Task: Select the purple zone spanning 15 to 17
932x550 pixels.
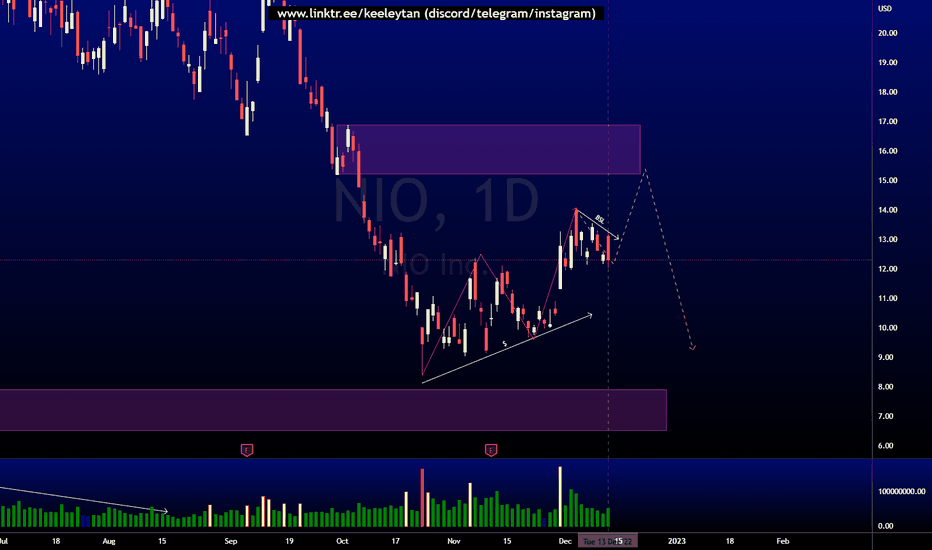Action: pyautogui.click(x=489, y=149)
